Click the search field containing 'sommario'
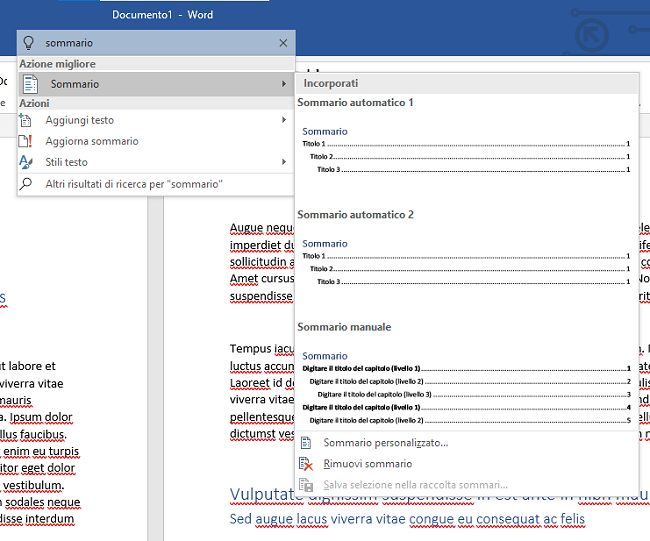 coord(156,43)
